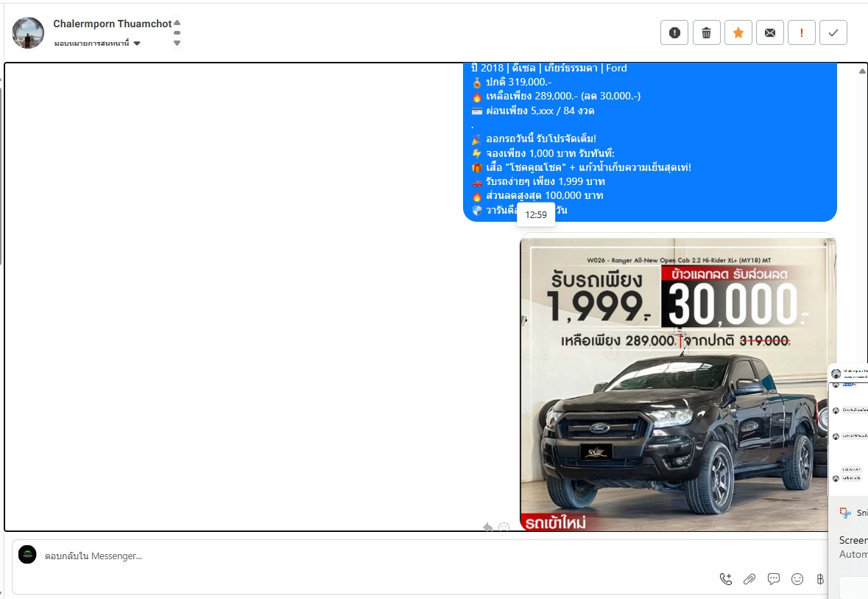Flag conversation with red exclamation icon
Viewport: 868px width, 599px height.
coord(802,32)
